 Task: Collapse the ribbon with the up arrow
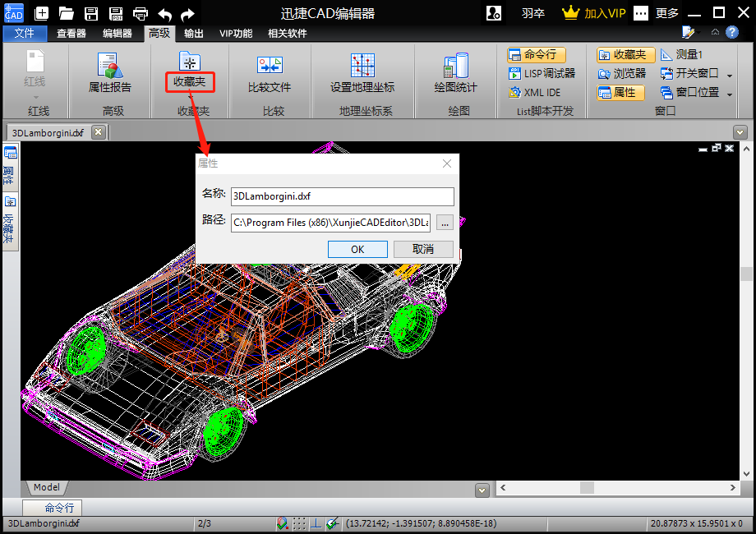pos(715,32)
